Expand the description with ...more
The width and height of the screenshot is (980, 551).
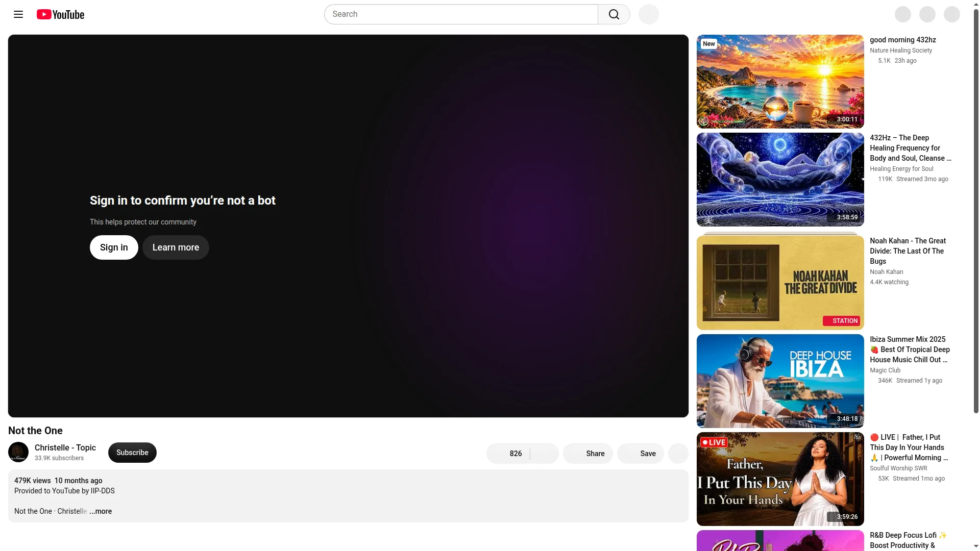point(101,511)
